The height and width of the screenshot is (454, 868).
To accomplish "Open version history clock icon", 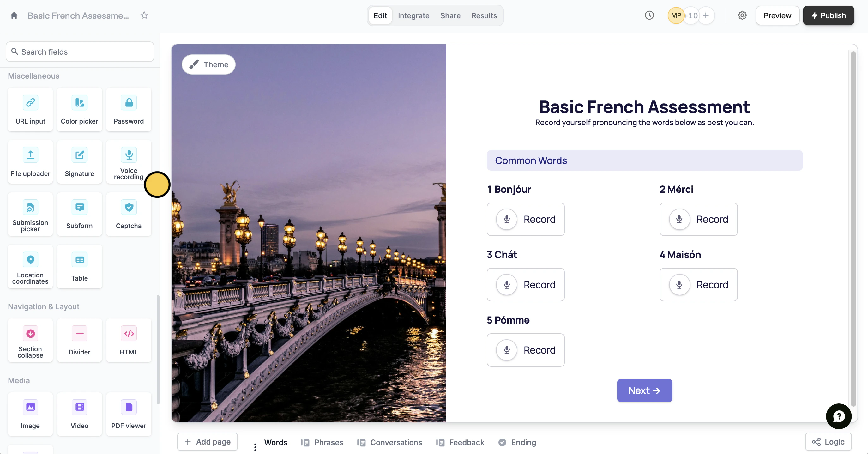I will tap(649, 15).
